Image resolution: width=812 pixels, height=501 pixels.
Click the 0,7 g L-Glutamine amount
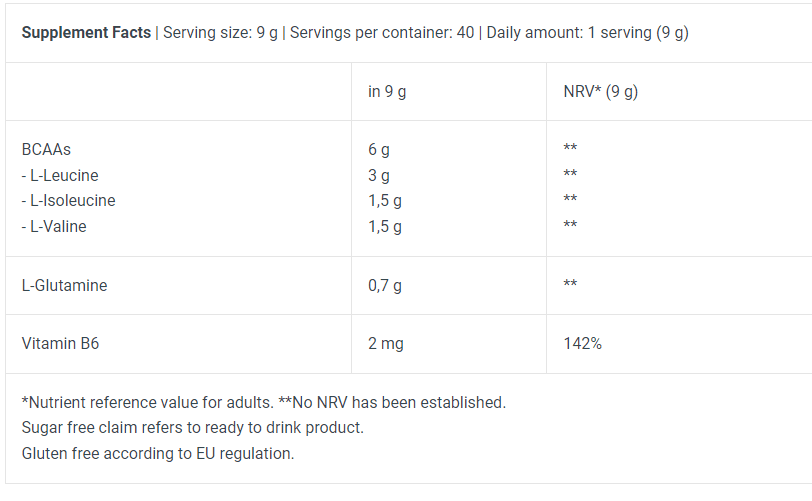[x=384, y=285]
